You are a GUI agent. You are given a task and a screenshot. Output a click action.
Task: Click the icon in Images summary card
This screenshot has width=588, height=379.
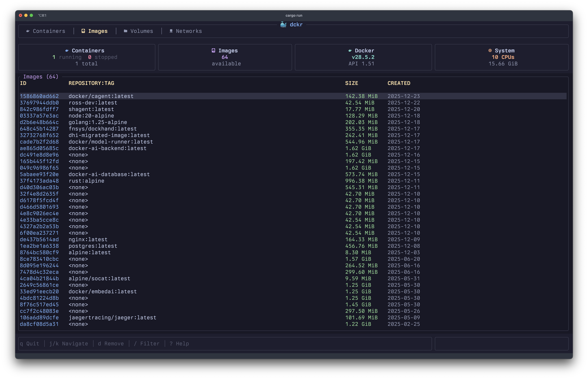coord(213,50)
